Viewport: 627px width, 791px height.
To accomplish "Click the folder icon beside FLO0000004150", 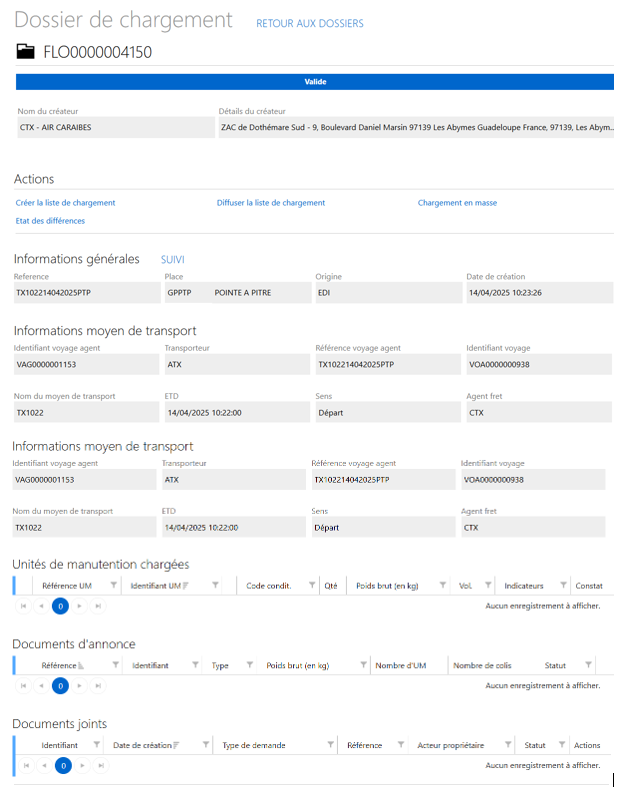I will coord(26,52).
